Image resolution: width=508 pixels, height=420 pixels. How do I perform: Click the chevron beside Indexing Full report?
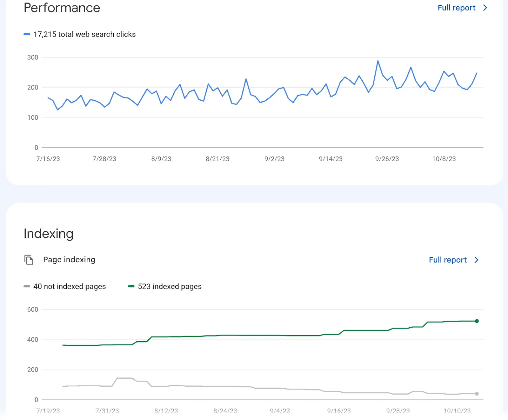[x=476, y=260]
